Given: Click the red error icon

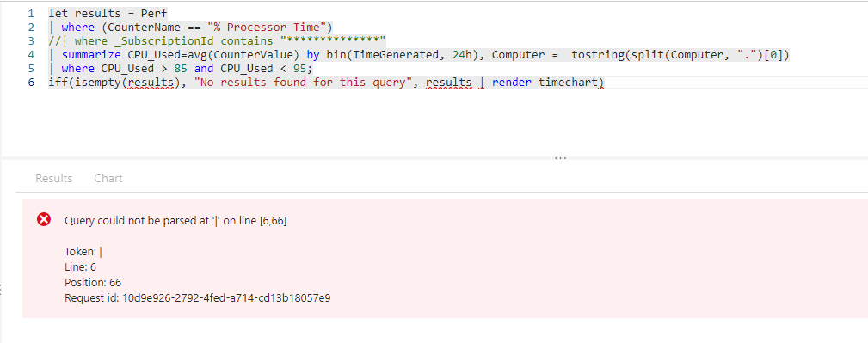Looking at the screenshot, I should tap(44, 219).
